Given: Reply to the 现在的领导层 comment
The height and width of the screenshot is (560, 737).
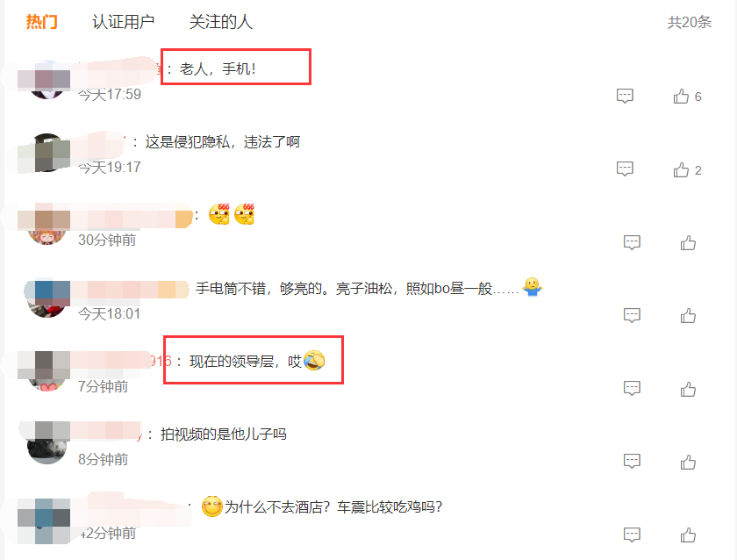Looking at the screenshot, I should click(x=632, y=389).
